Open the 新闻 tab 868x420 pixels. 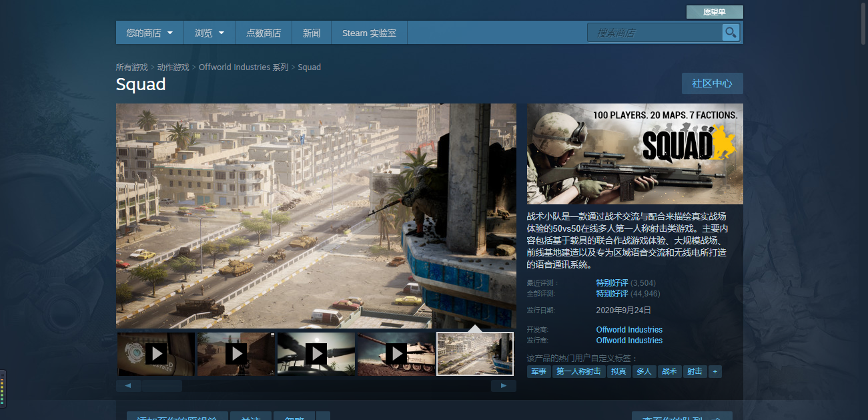[x=312, y=33]
